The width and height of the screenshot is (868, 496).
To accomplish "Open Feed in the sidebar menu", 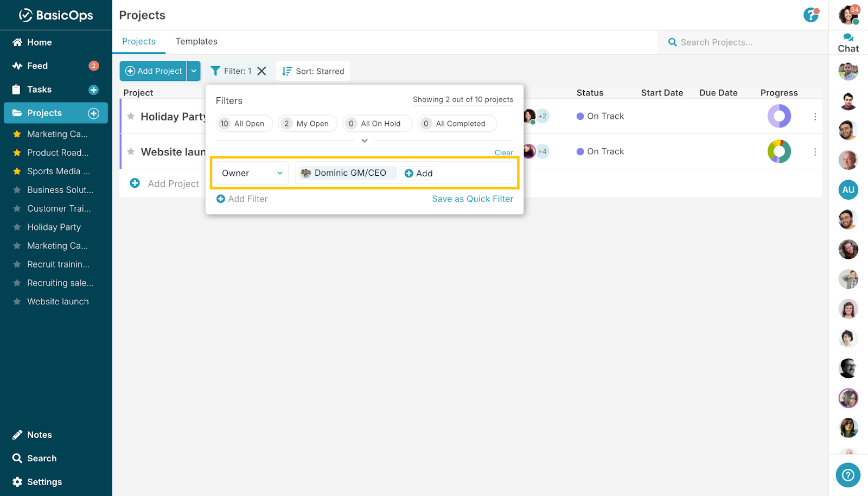I will (x=37, y=66).
